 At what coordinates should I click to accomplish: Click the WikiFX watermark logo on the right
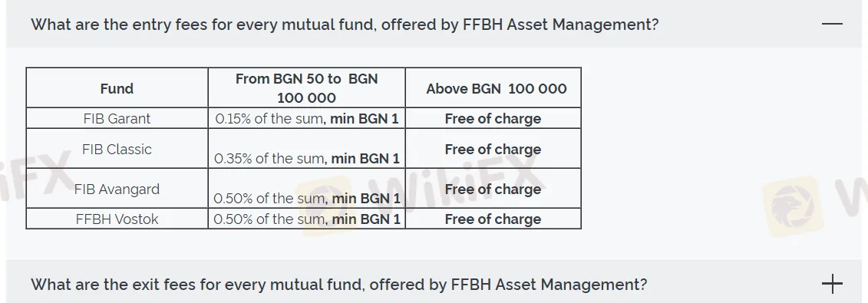click(791, 206)
